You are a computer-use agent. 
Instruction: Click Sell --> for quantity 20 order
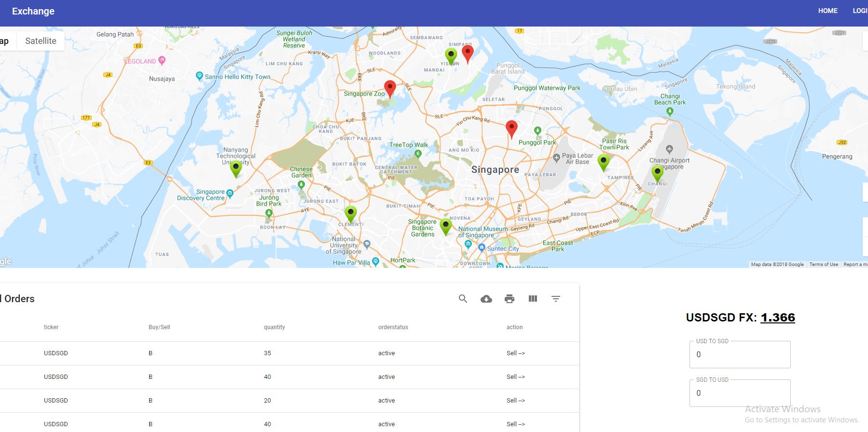pos(516,401)
